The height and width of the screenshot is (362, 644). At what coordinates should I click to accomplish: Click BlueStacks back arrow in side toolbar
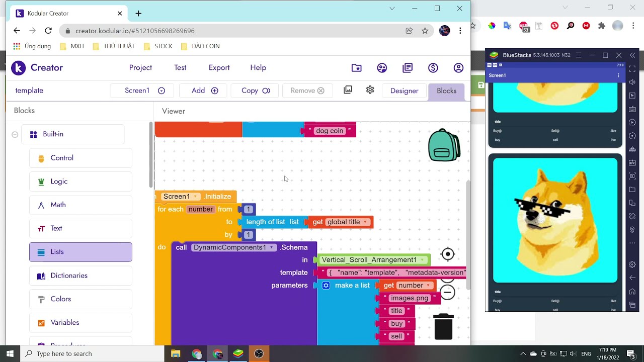(x=632, y=278)
